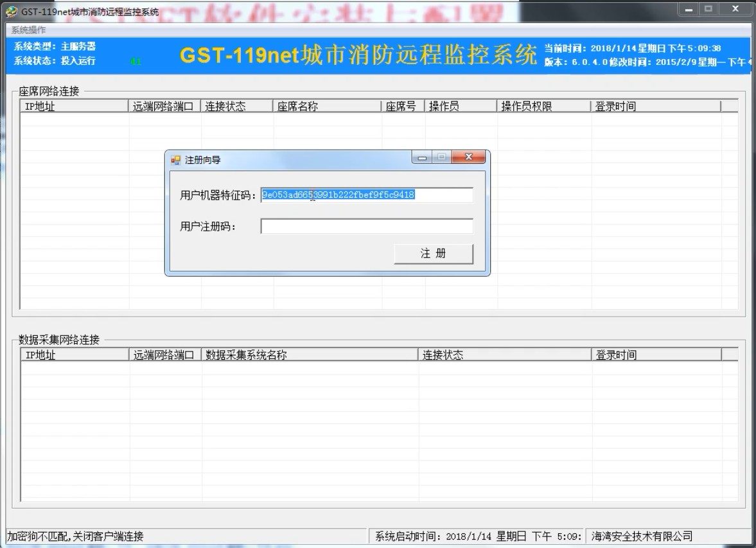Click 连接状态 header in 数据采集网络连接 table
756x548 pixels.
point(505,355)
